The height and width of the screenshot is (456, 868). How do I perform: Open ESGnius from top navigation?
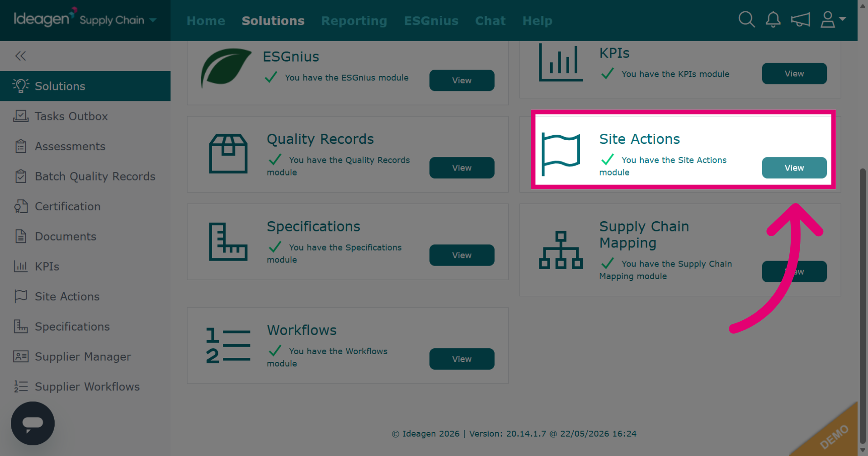pyautogui.click(x=431, y=21)
